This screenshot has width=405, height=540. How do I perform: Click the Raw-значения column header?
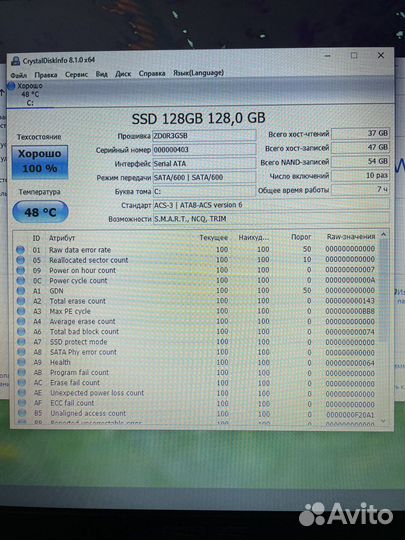pyautogui.click(x=351, y=237)
